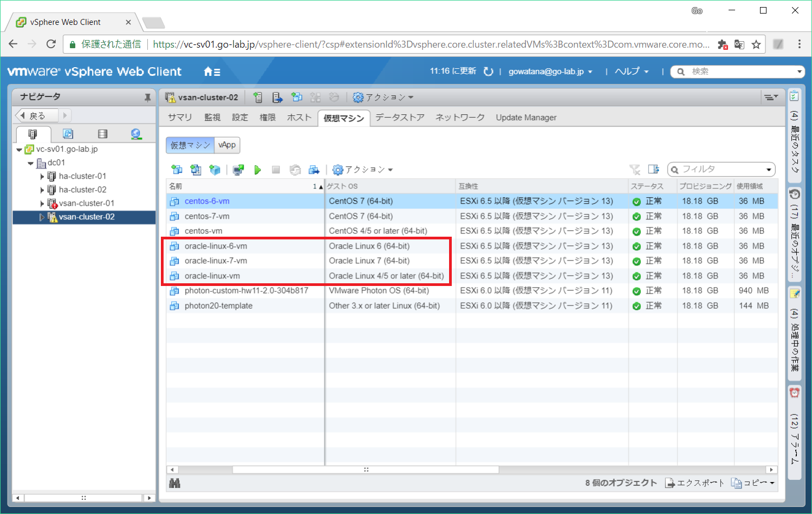812x514 pixels.
Task: Expand the vsan-cluster-02 node
Action: pyautogui.click(x=42, y=217)
